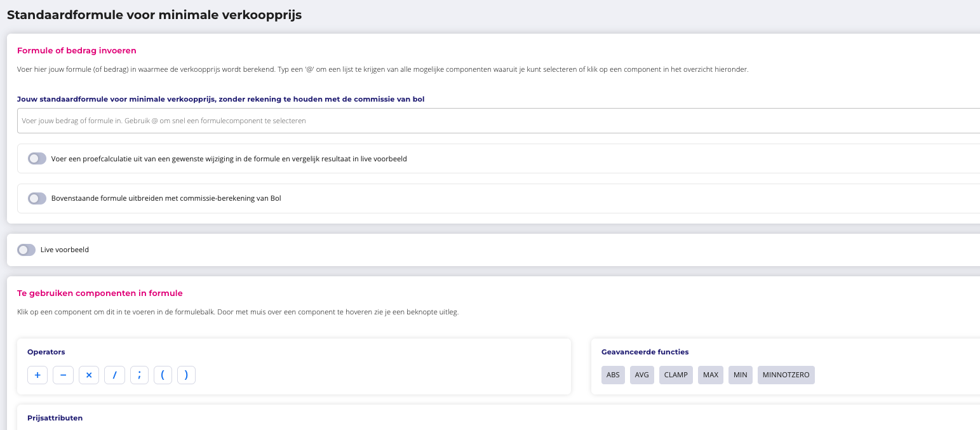
Task: Turn on Live voorbeeld switch
Action: (27, 250)
